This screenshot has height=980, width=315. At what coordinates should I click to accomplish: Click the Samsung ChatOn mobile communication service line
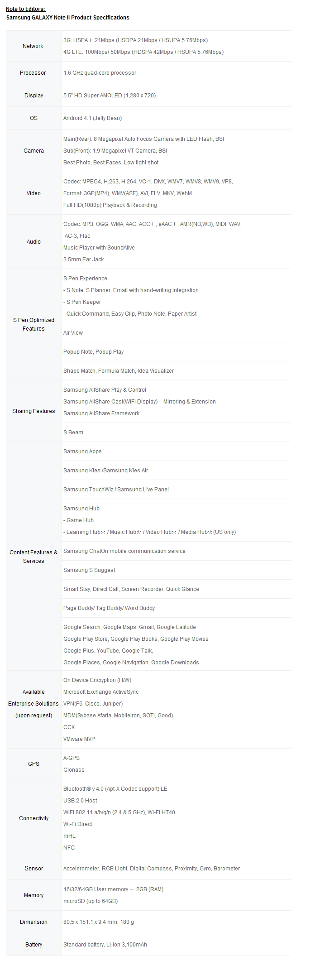click(x=124, y=551)
